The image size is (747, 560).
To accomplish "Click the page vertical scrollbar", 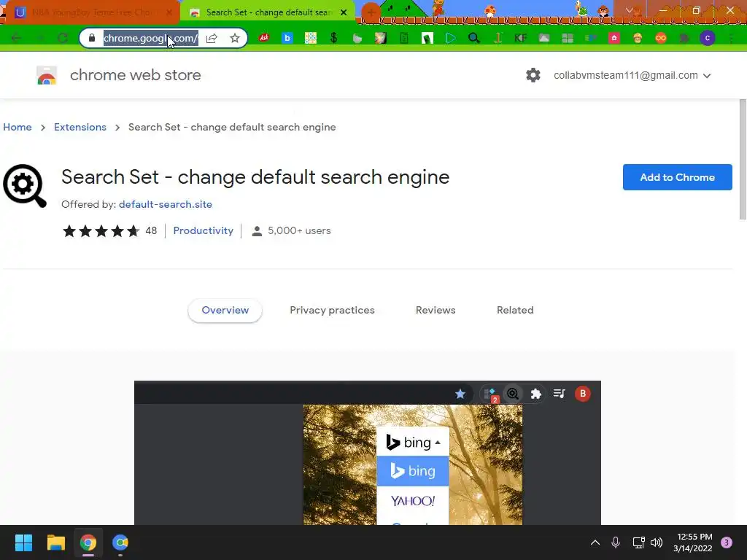I will pos(742,160).
